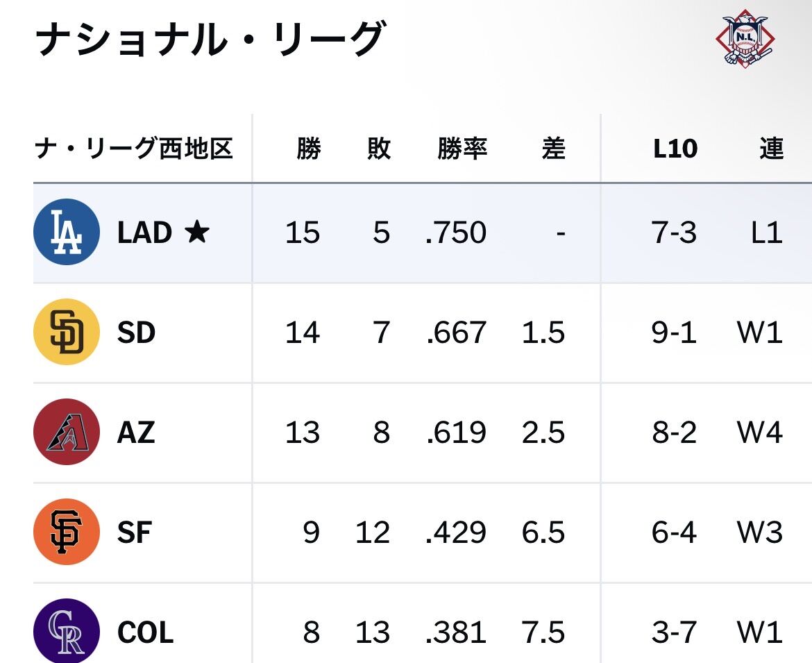This screenshot has height=663, width=812.
Task: Click the National League logo emblem
Action: (x=745, y=38)
